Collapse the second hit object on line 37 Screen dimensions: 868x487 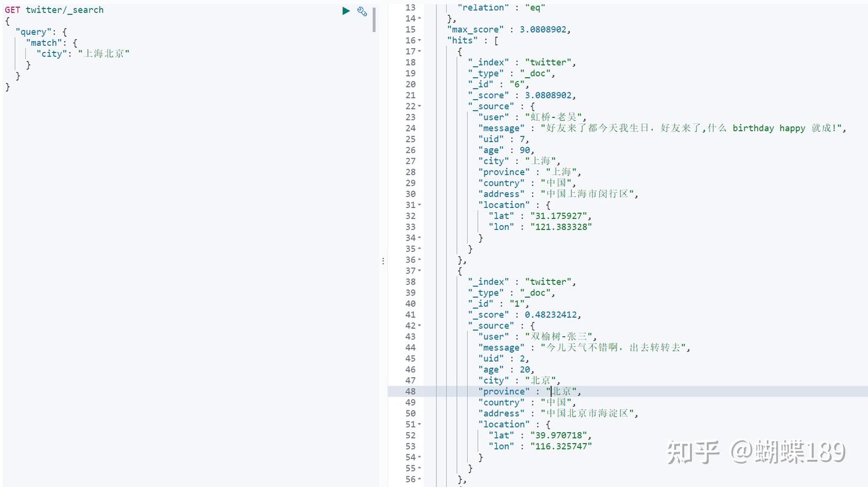[x=420, y=271]
